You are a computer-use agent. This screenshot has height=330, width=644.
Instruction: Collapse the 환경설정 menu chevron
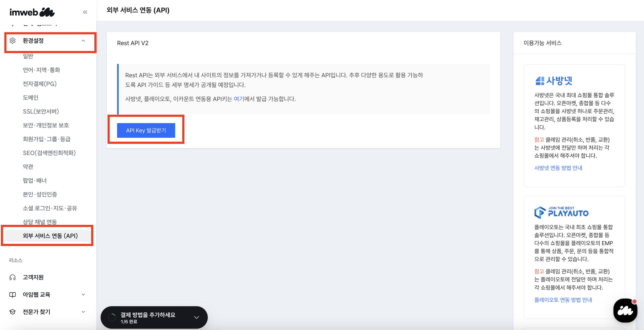pos(83,41)
